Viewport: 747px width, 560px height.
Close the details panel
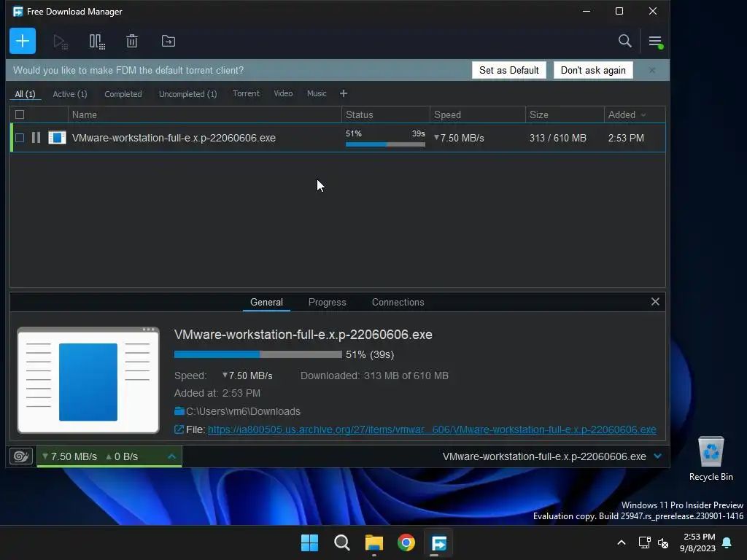(x=655, y=301)
